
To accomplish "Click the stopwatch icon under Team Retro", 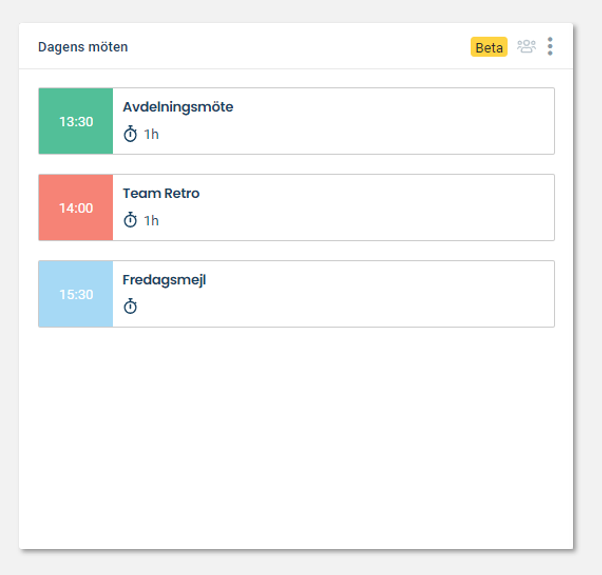I will tap(130, 220).
